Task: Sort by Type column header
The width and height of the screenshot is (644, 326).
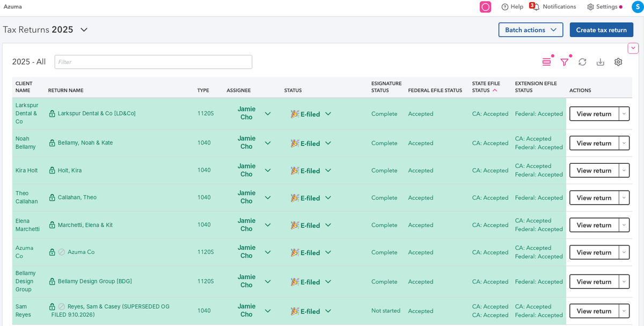Action: 203,91
